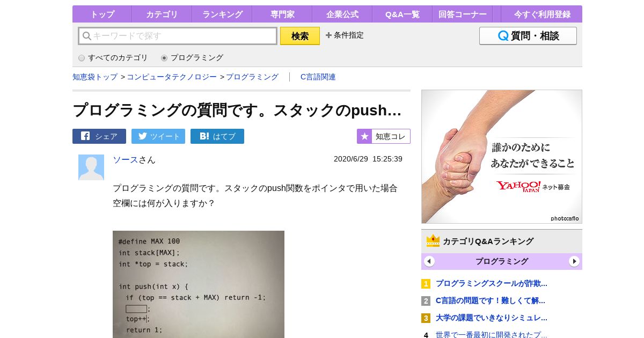Screen dimensions: 644x338
Task: Open the Yahoo ネット募金 advertisement
Action: tap(502, 157)
